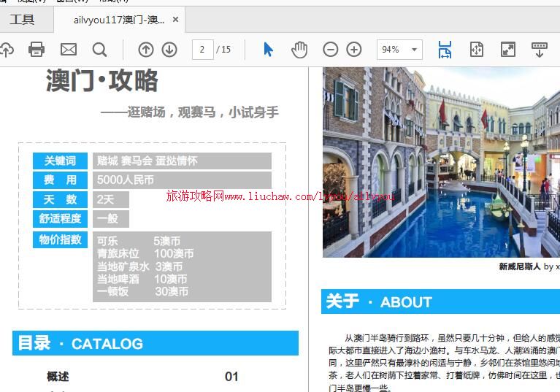The height and width of the screenshot is (392, 560).
Task: Activate the hand pan tool
Action: tap(299, 50)
